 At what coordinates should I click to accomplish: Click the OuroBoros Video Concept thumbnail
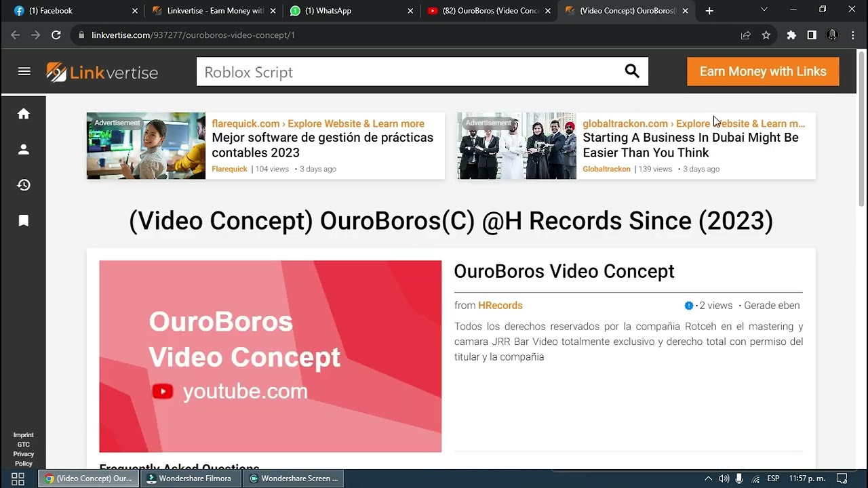click(270, 357)
